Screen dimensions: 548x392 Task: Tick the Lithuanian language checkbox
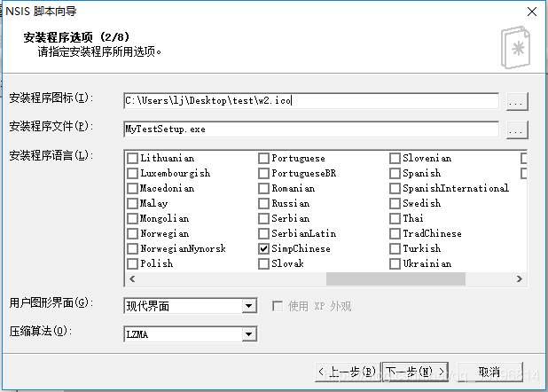(x=132, y=158)
